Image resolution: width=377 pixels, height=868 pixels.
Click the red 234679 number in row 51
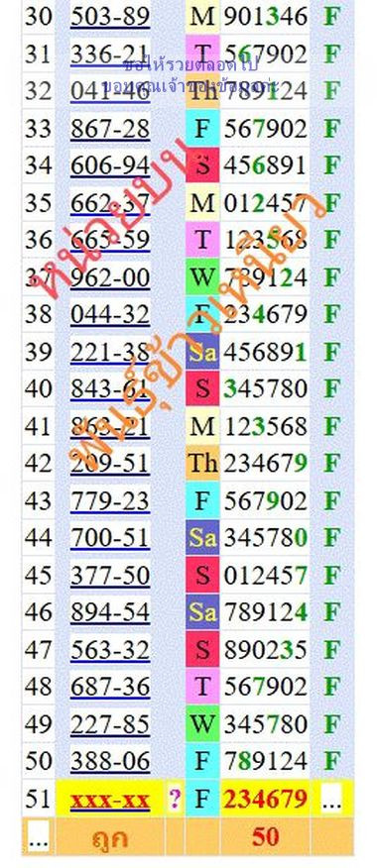(x=266, y=800)
